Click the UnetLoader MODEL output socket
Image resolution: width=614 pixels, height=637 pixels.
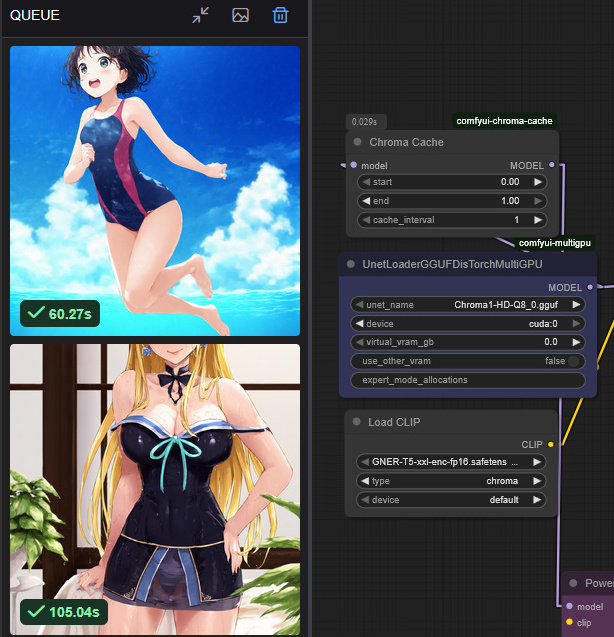[x=590, y=287]
